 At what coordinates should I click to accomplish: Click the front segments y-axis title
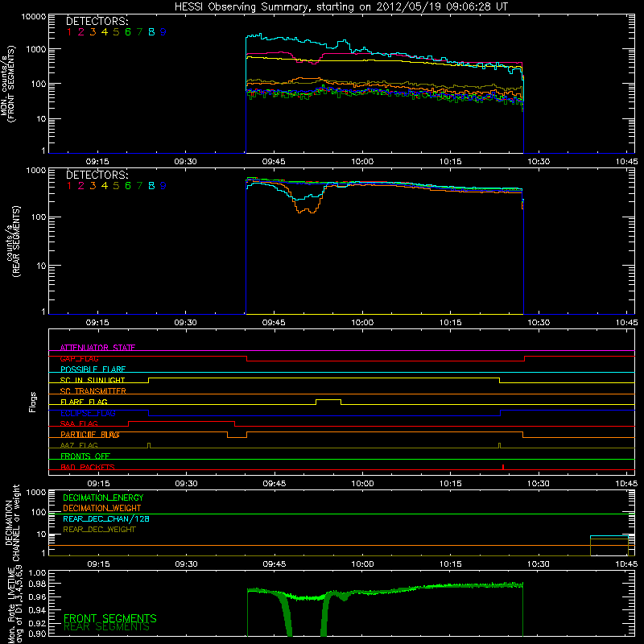(x=7, y=85)
